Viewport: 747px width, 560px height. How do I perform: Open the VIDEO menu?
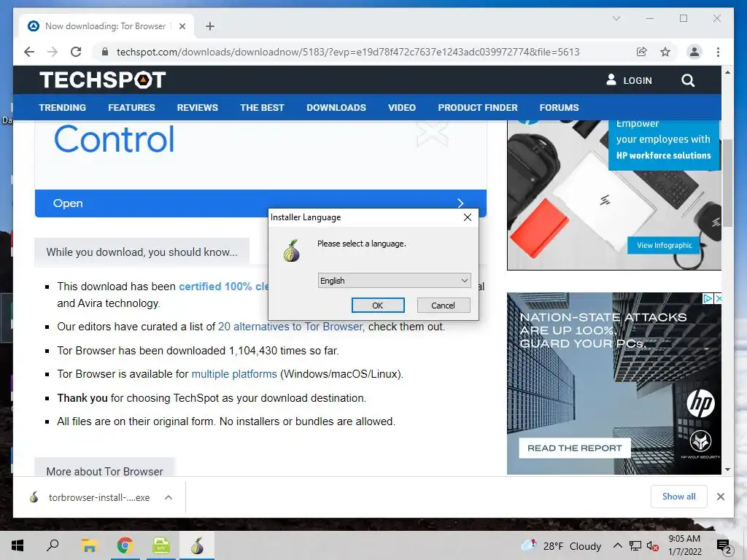point(402,108)
